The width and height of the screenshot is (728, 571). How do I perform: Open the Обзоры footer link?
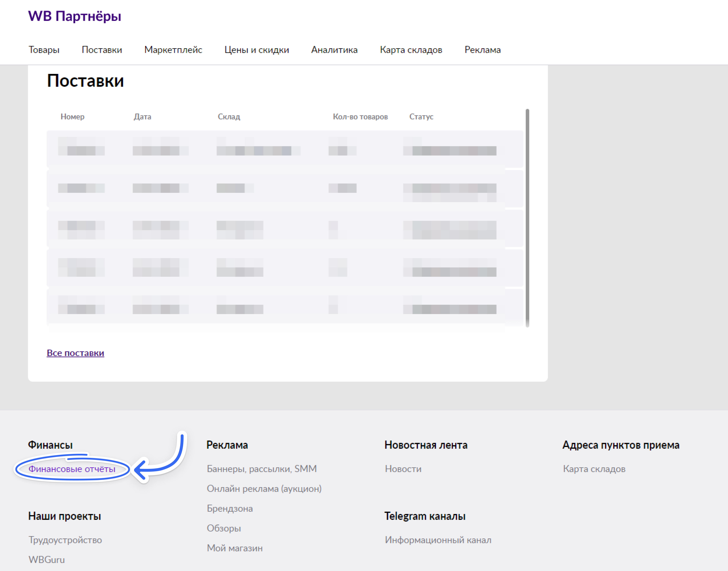(224, 528)
